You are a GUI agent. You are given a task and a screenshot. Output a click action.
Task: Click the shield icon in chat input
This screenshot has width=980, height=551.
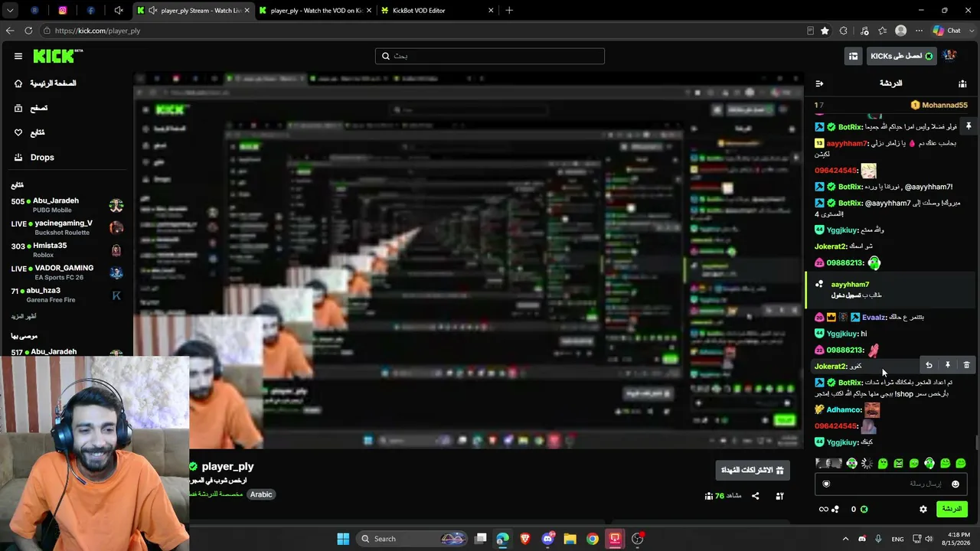click(x=826, y=484)
